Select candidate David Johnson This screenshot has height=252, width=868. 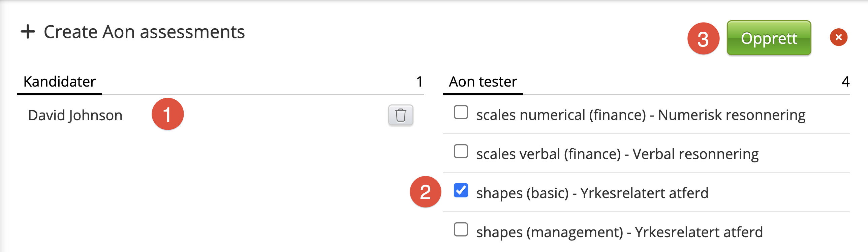[x=75, y=115]
